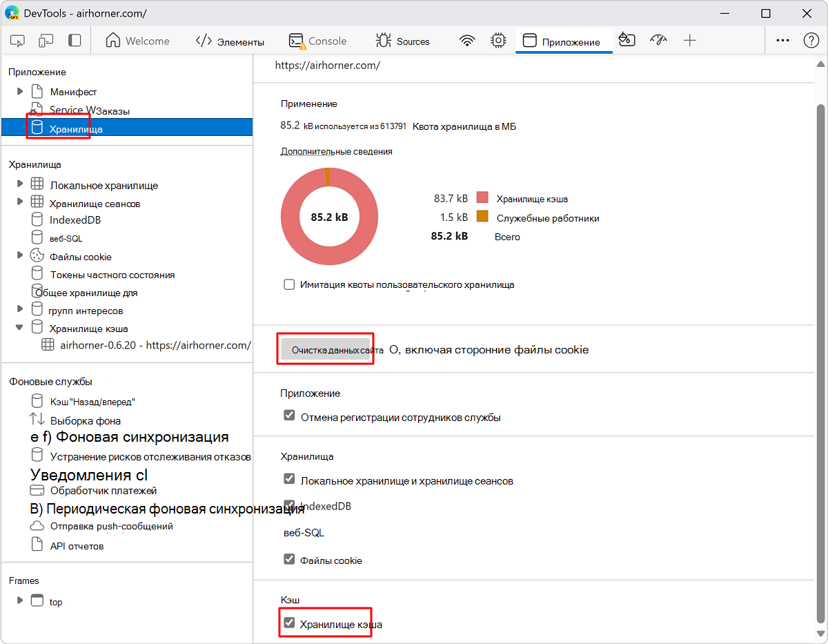Add a new tool with plus icon
The width and height of the screenshot is (828, 644).
[x=690, y=41]
